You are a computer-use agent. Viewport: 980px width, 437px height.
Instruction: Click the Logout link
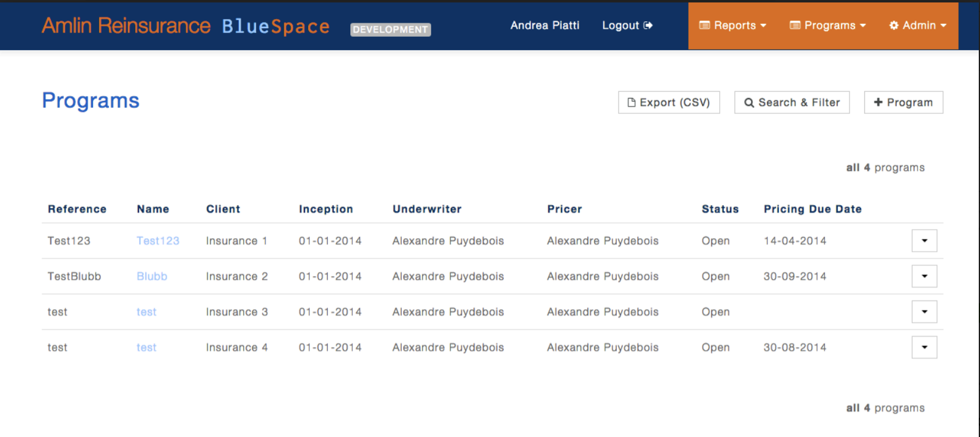pyautogui.click(x=620, y=26)
